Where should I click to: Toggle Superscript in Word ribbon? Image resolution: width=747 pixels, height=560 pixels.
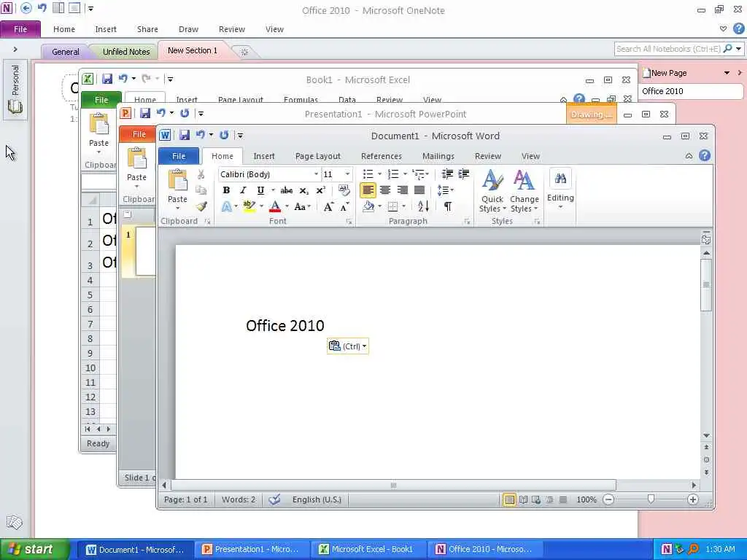click(321, 190)
